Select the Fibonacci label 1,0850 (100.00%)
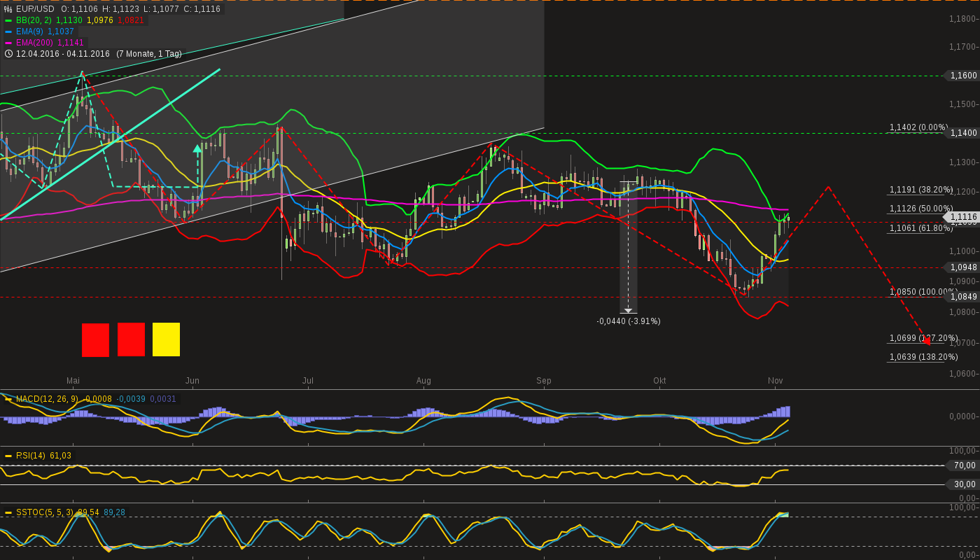980x560 pixels. [x=923, y=292]
